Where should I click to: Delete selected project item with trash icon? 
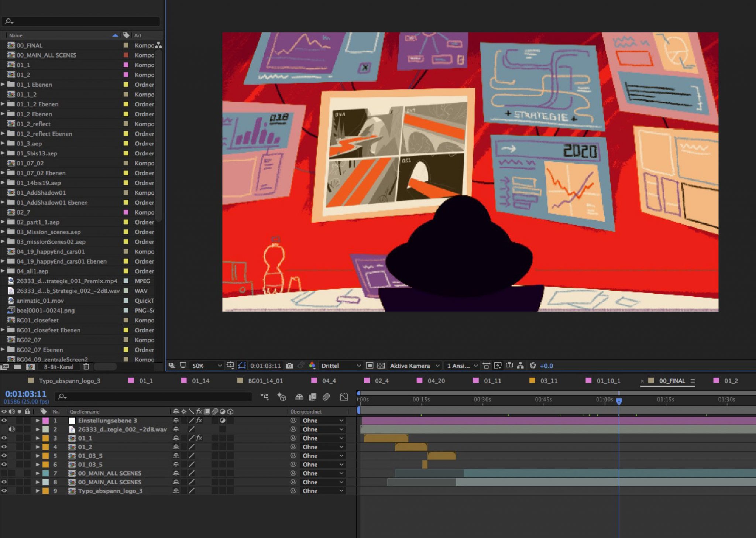[x=86, y=367]
